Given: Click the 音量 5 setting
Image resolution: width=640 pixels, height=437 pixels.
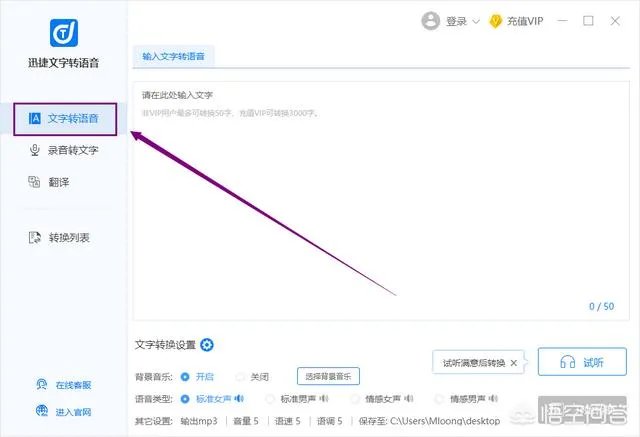Looking at the screenshot, I should (x=246, y=421).
